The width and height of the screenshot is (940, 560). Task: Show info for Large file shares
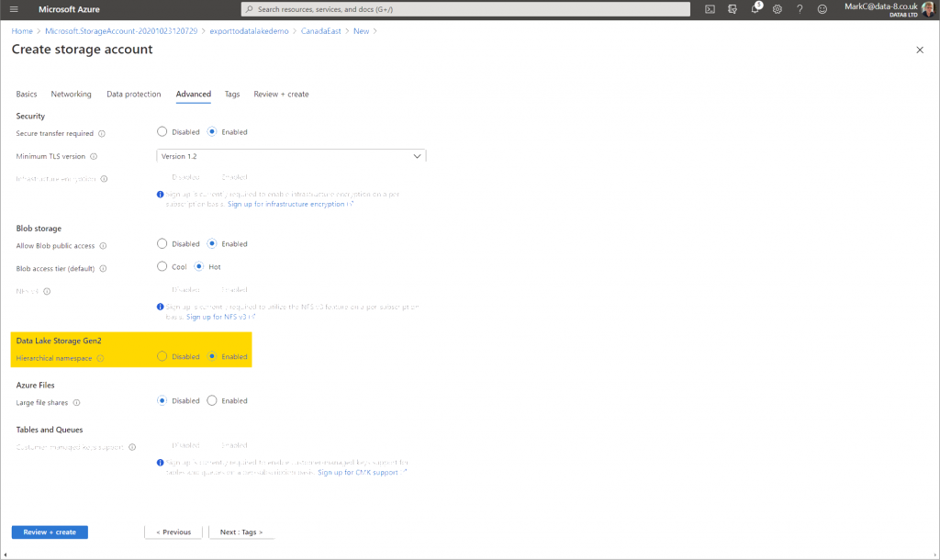click(x=77, y=403)
